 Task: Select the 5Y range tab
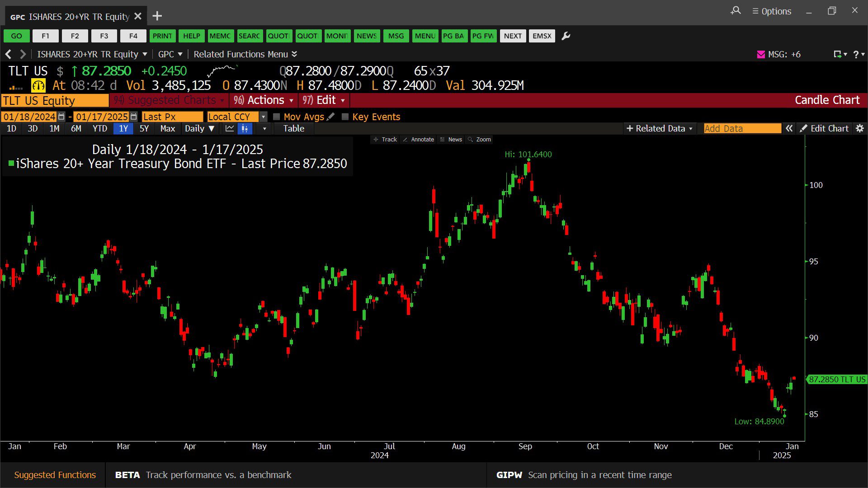click(x=144, y=129)
